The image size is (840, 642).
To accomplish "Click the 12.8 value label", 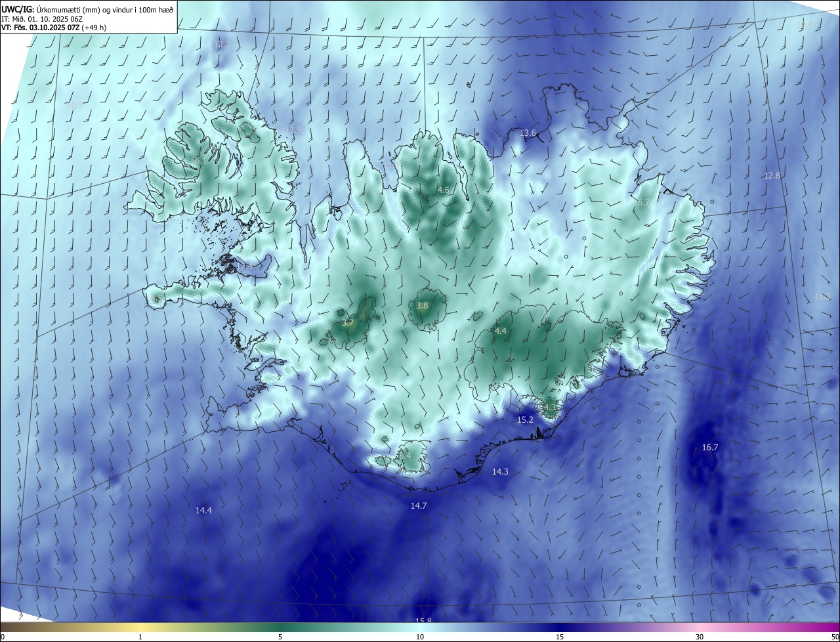I will click(772, 175).
